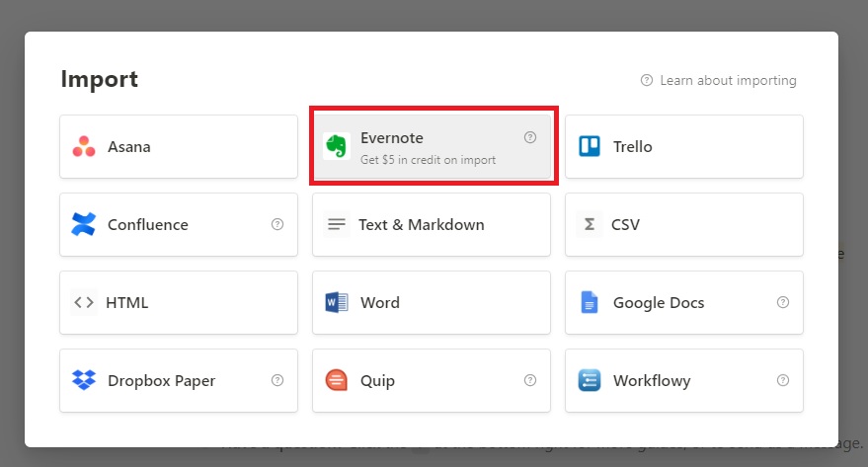
Task: Open help icon on Quip card
Action: coord(529,380)
